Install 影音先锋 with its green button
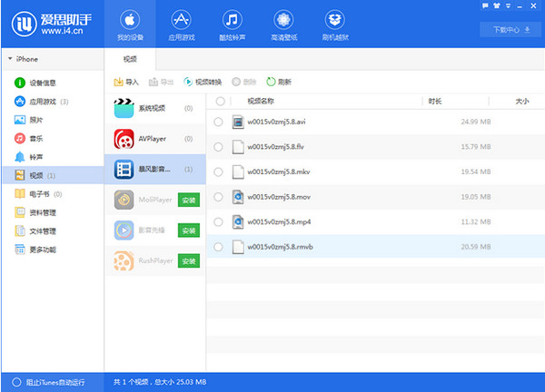This screenshot has height=392, width=545. (189, 230)
